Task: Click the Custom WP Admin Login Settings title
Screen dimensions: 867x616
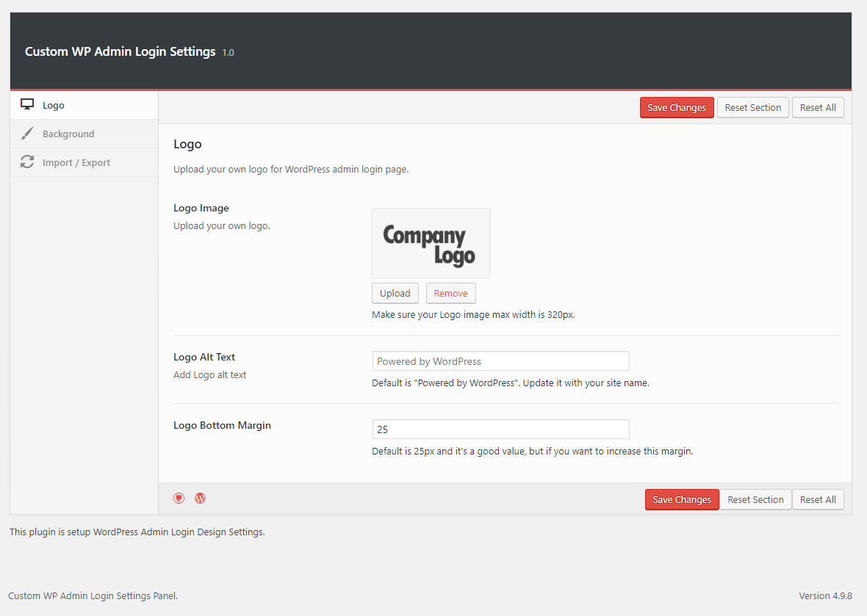Action: pyautogui.click(x=120, y=51)
